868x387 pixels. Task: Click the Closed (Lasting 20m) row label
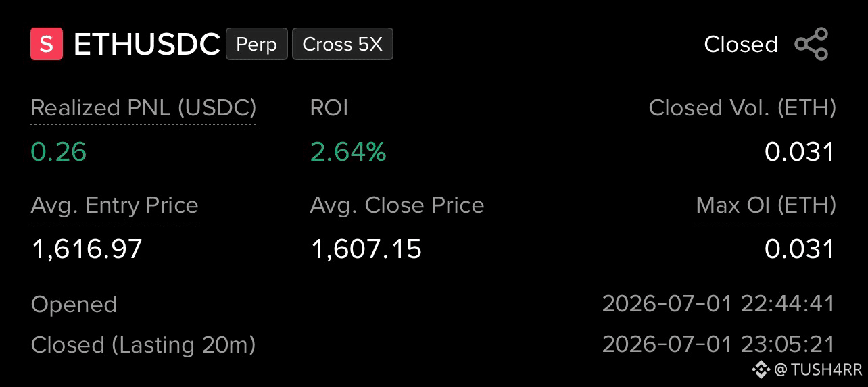pos(143,345)
